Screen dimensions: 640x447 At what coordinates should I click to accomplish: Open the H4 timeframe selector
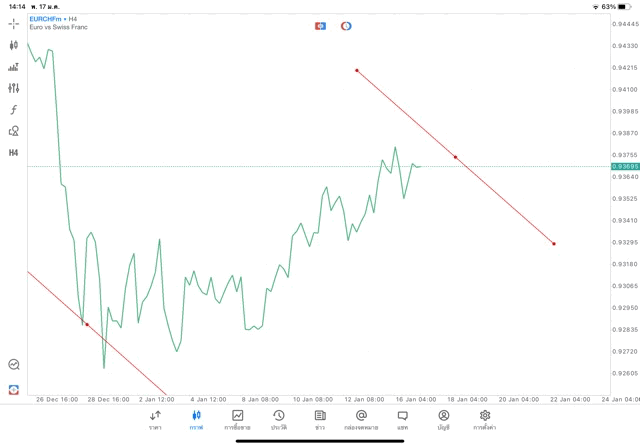tap(13, 153)
